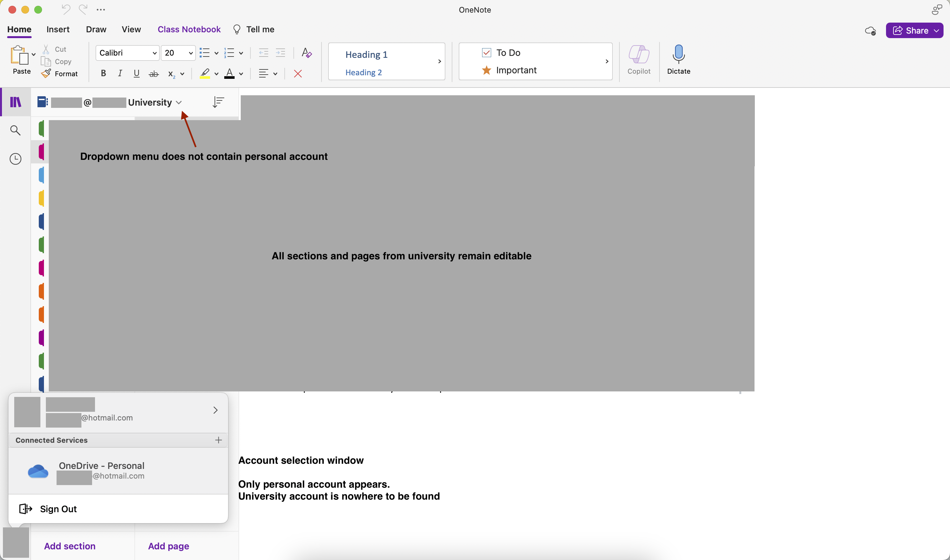Clear formatting with the eraser A icon
This screenshot has width=950, height=560.
click(307, 53)
